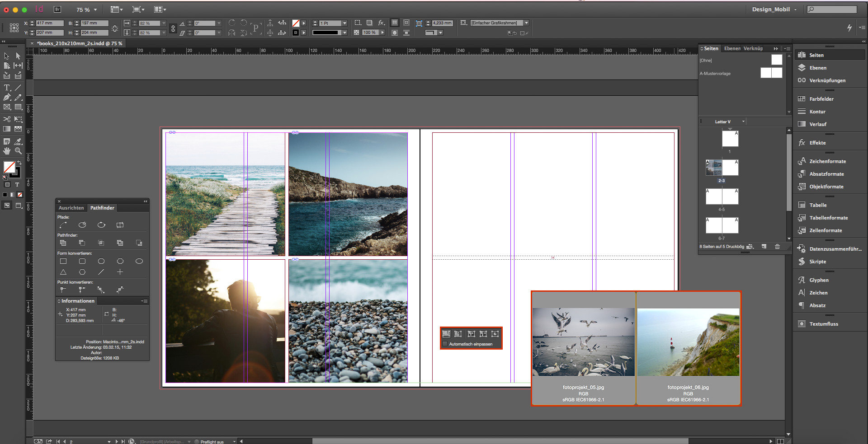The height and width of the screenshot is (444, 868).
Task: Enable the Automatisch einpassen checkbox
Action: pyautogui.click(x=446, y=344)
